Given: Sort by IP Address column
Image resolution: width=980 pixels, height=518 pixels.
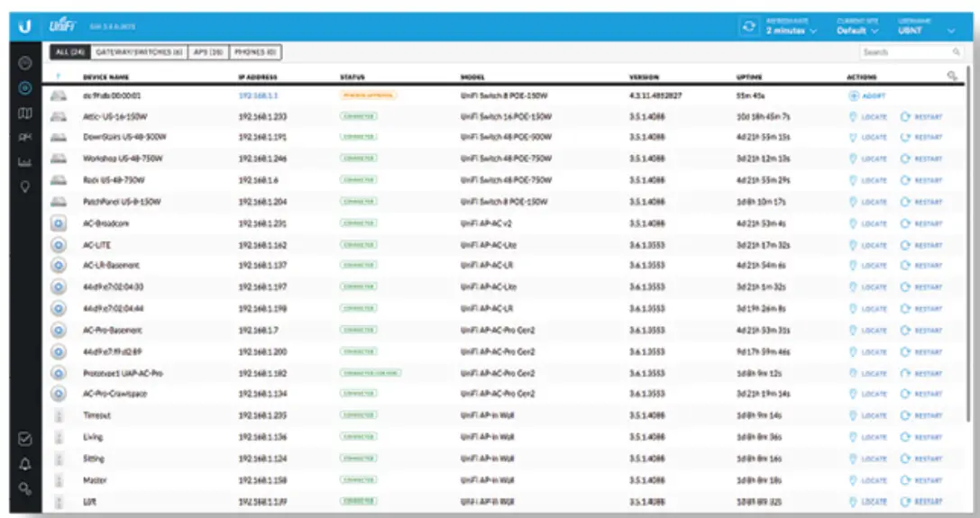Looking at the screenshot, I should pyautogui.click(x=258, y=77).
